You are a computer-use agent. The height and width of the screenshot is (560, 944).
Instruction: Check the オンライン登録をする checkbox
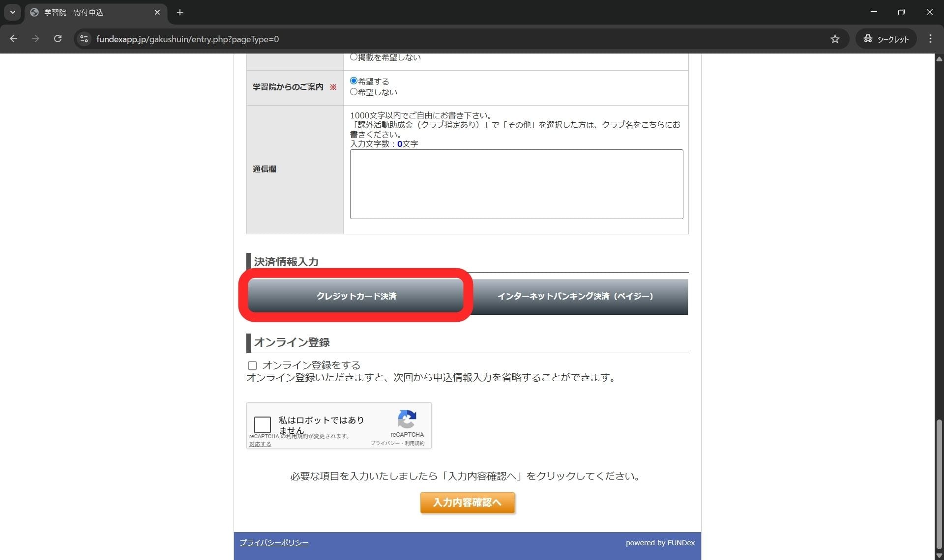252,365
